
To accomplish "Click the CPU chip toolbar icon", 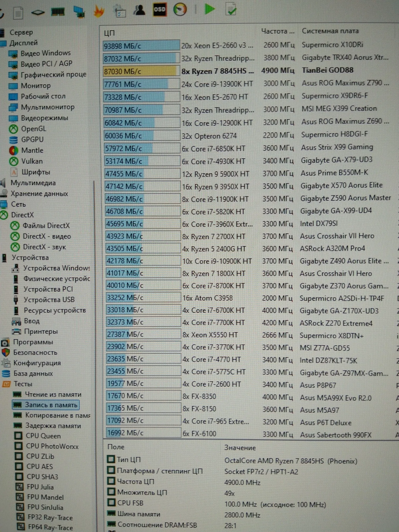I will click(x=38, y=12).
